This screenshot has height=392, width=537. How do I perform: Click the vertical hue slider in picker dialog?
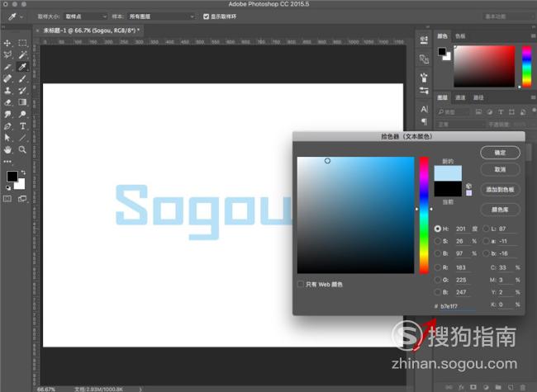(x=424, y=215)
